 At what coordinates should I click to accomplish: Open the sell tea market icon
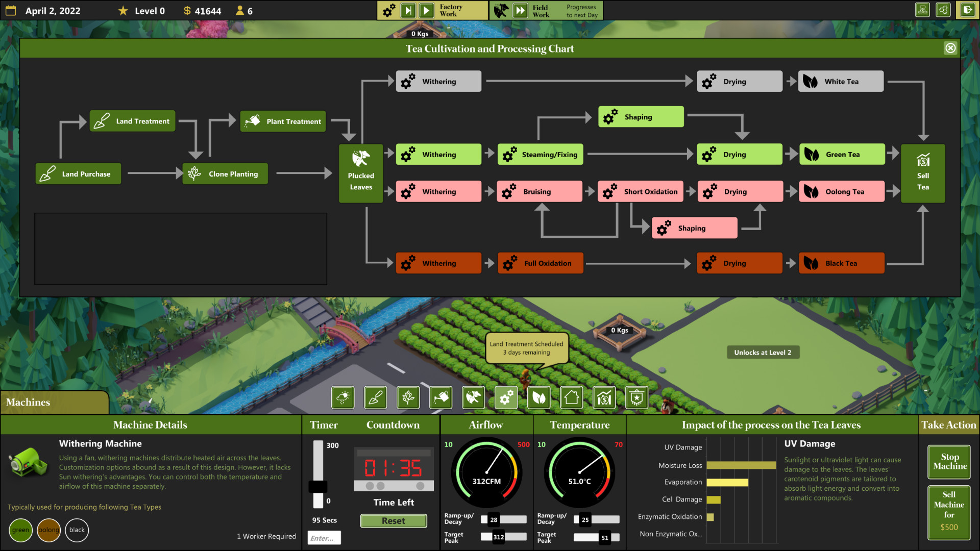(604, 397)
